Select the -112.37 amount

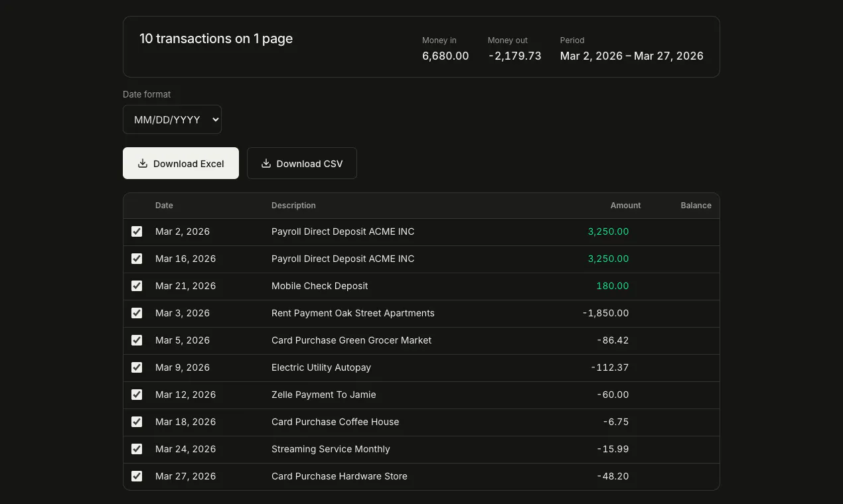[610, 367]
